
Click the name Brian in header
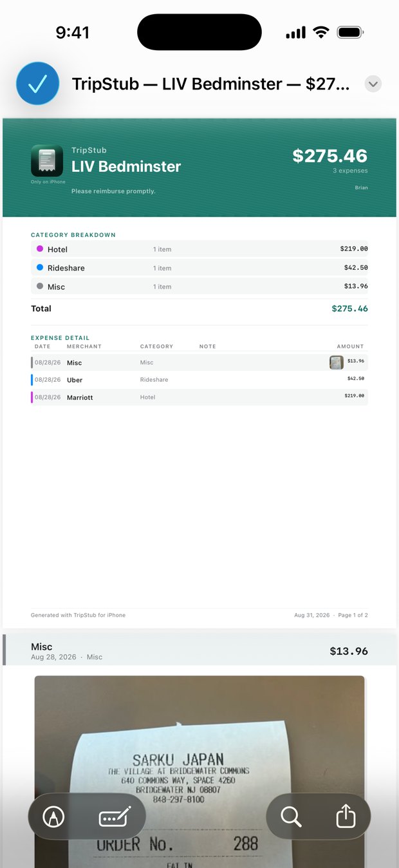[361, 188]
